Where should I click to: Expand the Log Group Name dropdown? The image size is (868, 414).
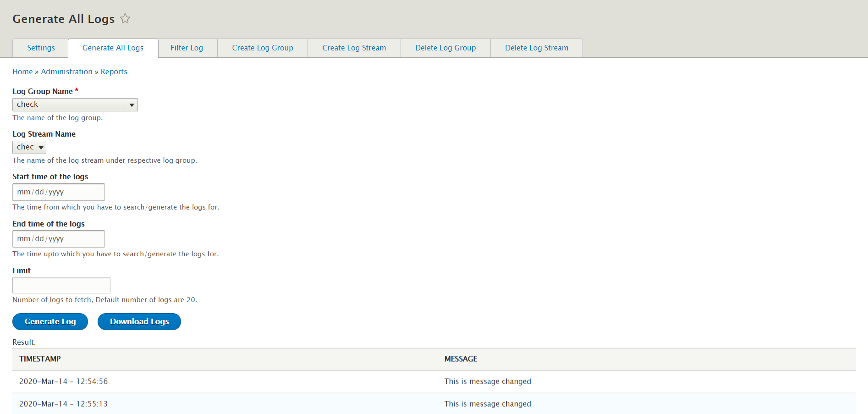(75, 105)
